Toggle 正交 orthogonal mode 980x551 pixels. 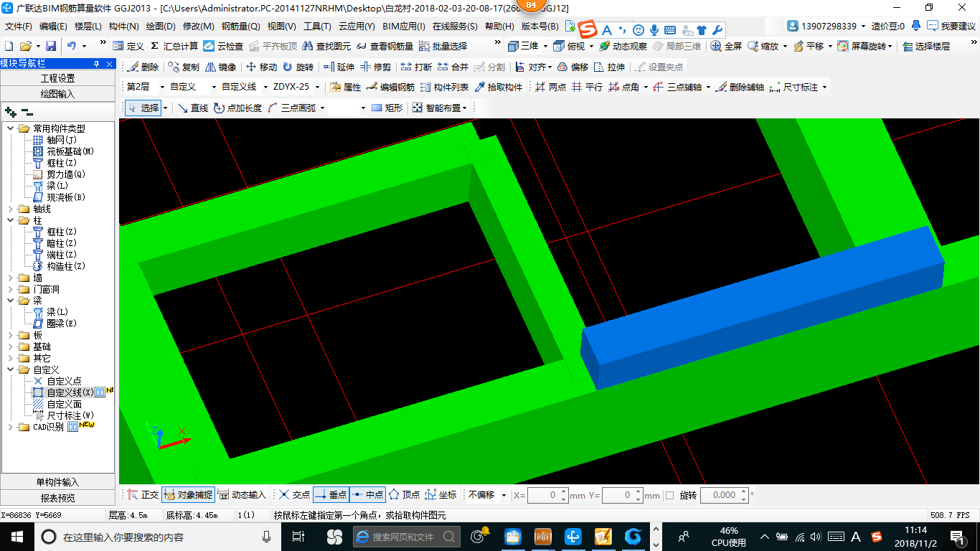click(x=143, y=495)
